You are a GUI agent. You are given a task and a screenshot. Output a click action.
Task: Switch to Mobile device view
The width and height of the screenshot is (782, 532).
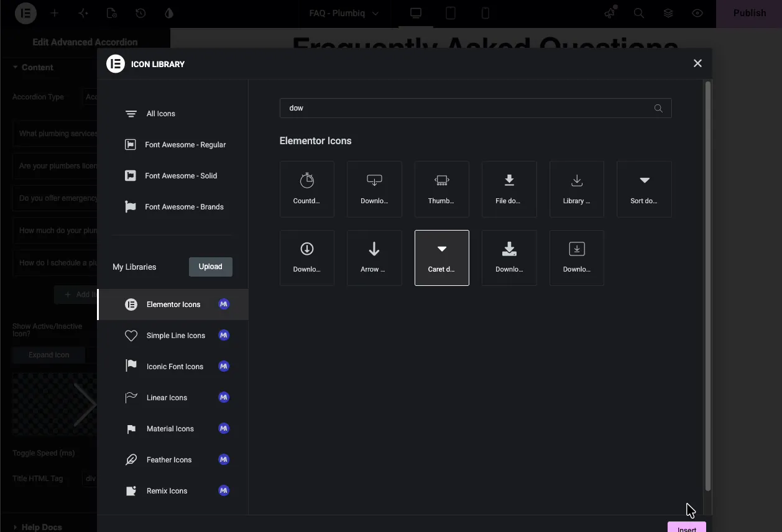[485, 13]
